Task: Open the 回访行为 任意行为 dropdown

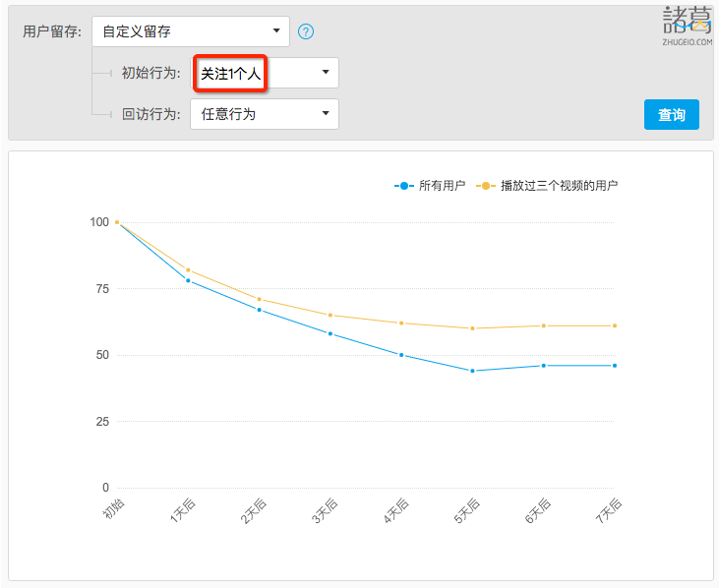Action: pyautogui.click(x=265, y=114)
